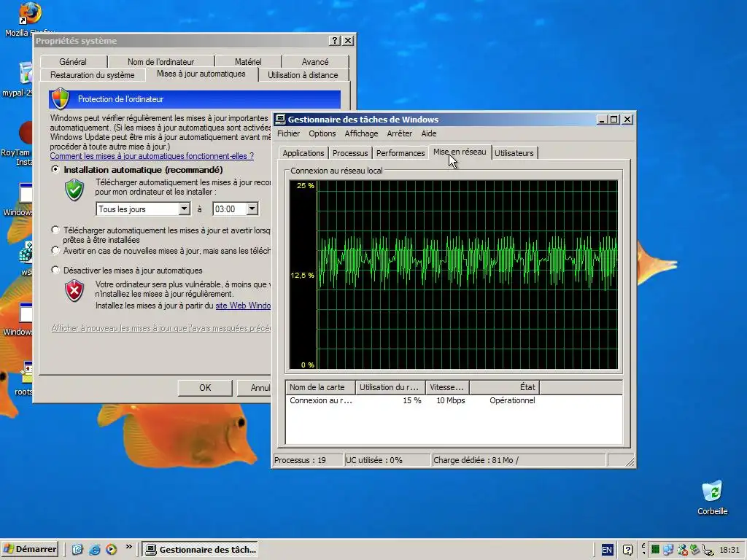The width and height of the screenshot is (747, 560).
Task: Select the roots desktop icon
Action: click(x=27, y=373)
